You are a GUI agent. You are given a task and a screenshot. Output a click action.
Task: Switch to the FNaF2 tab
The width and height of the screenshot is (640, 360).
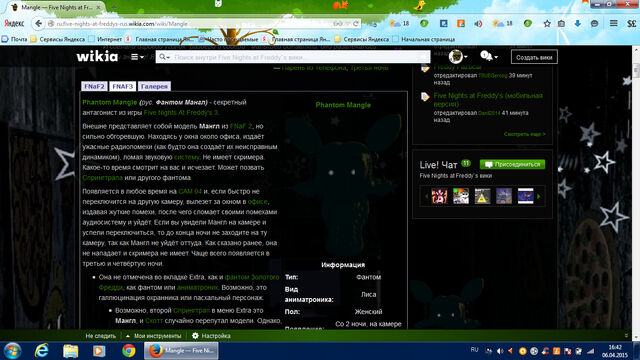[x=94, y=87]
